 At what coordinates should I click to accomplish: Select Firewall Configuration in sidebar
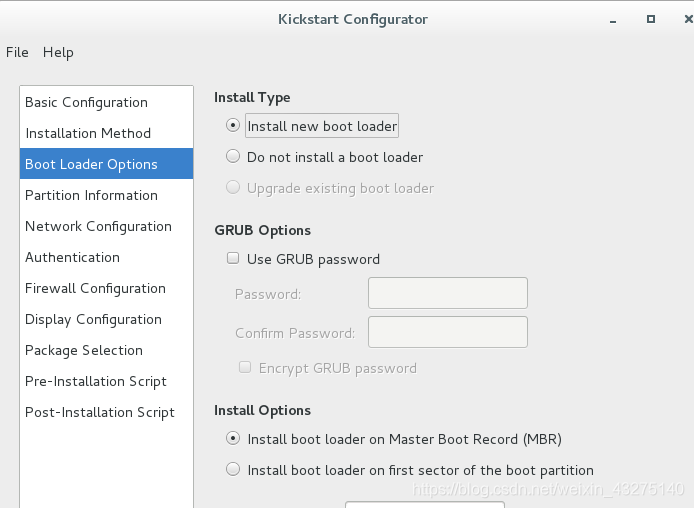click(95, 288)
